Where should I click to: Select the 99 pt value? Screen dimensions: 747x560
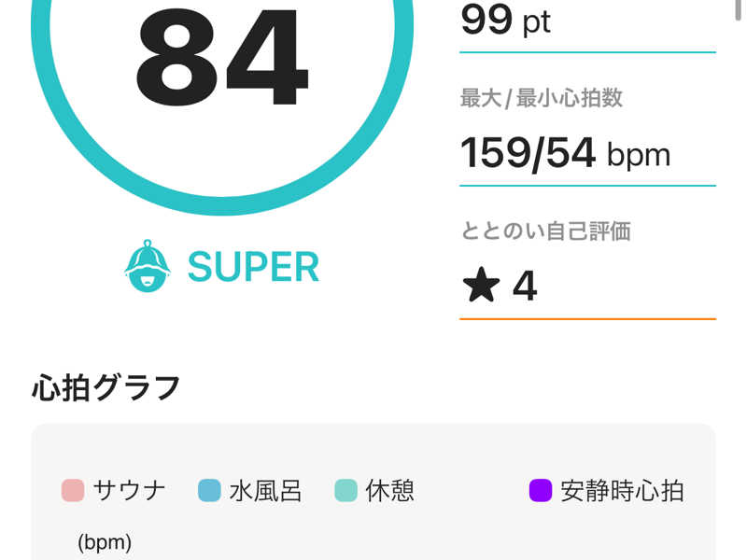pyautogui.click(x=505, y=20)
